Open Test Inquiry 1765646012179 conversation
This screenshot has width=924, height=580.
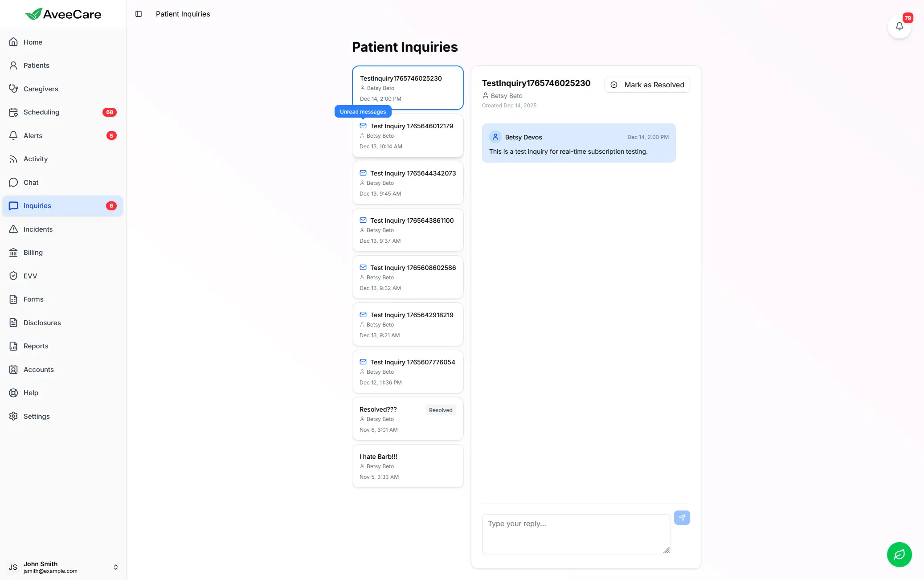point(408,135)
